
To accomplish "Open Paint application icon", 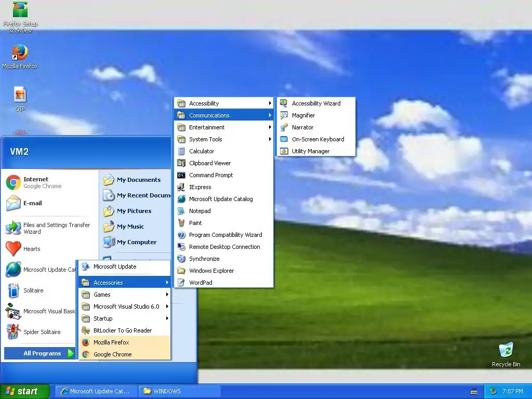I will point(181,223).
